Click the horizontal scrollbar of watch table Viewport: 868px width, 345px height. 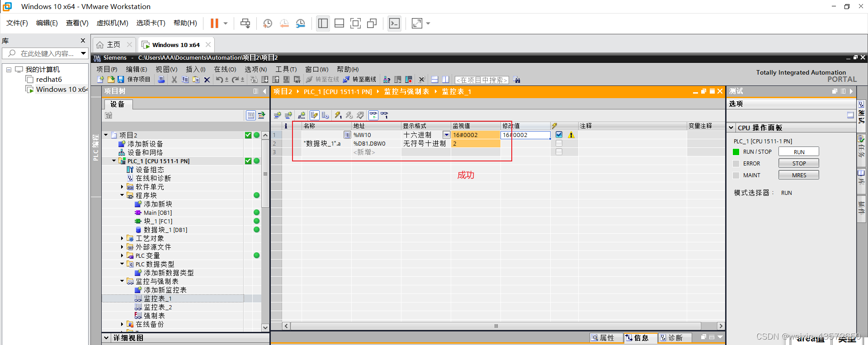(495, 326)
